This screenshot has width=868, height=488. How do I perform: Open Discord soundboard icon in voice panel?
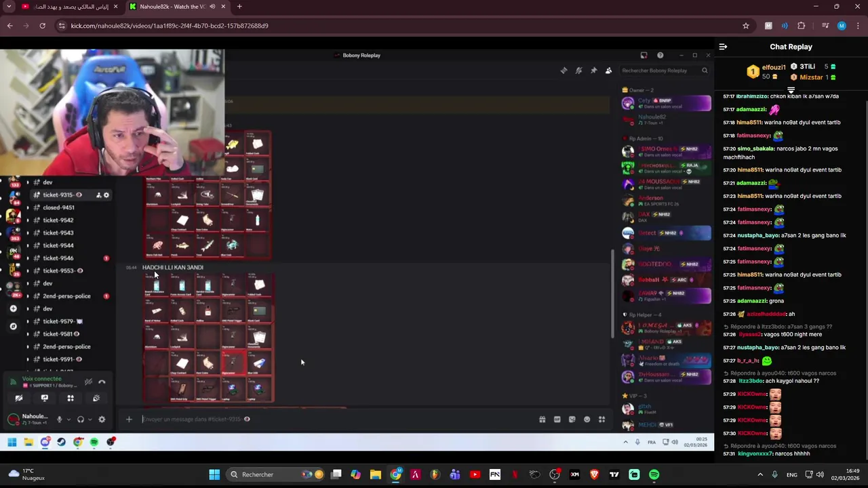point(96,399)
